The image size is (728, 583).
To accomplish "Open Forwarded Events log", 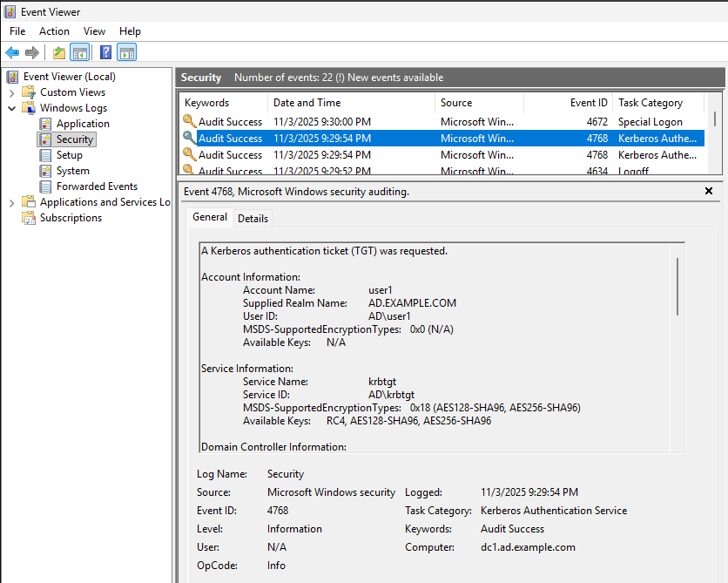I will click(97, 186).
